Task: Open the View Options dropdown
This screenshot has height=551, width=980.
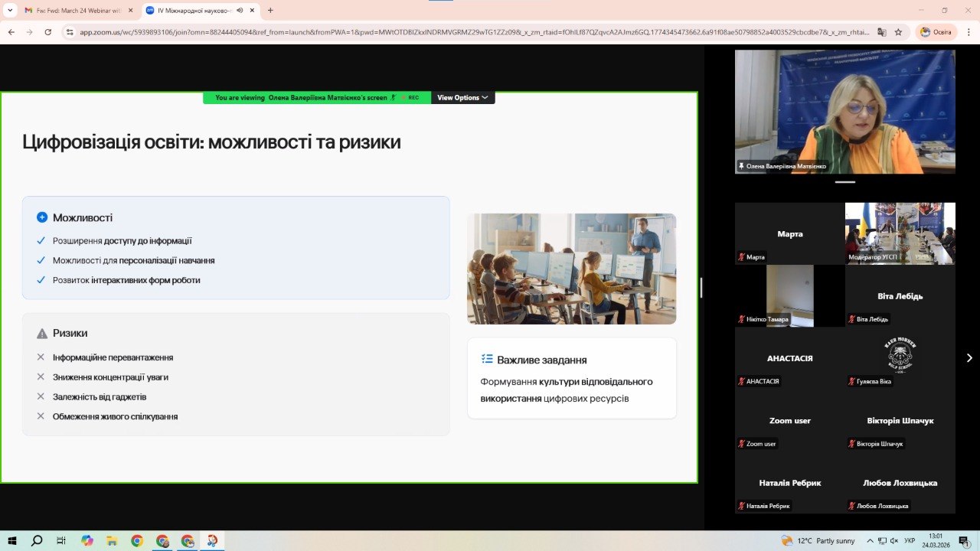Action: coord(460,97)
